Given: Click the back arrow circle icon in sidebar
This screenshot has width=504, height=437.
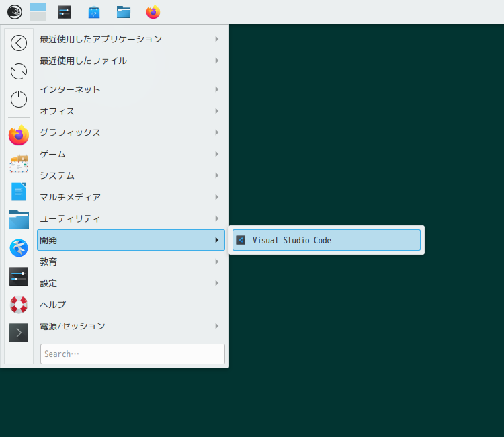Looking at the screenshot, I should (19, 43).
